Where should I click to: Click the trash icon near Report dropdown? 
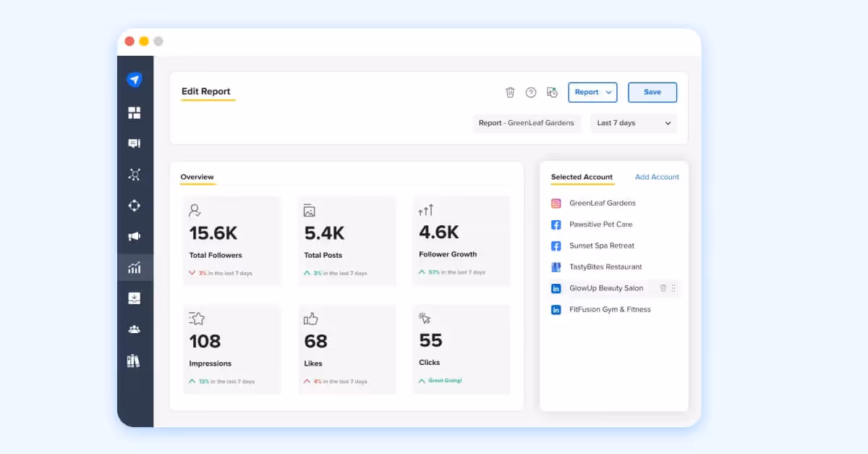tap(510, 92)
